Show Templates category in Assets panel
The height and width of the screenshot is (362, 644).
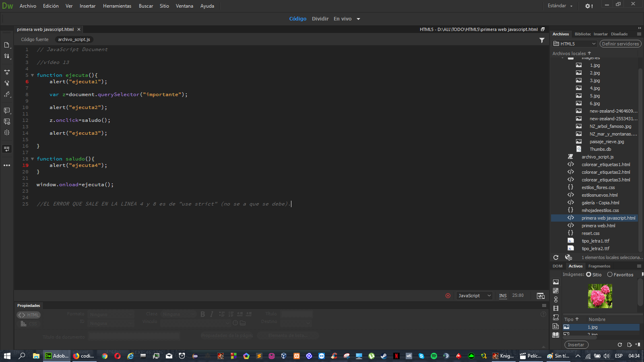556,326
